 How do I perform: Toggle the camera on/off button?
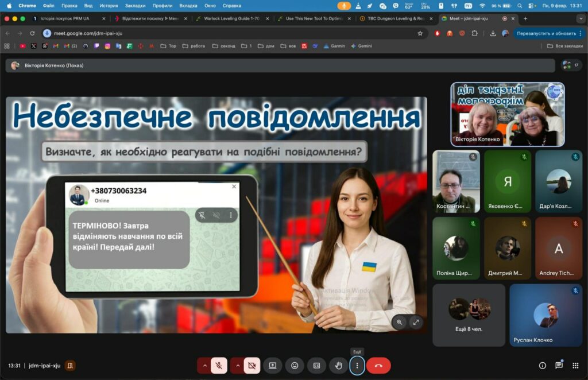click(252, 366)
